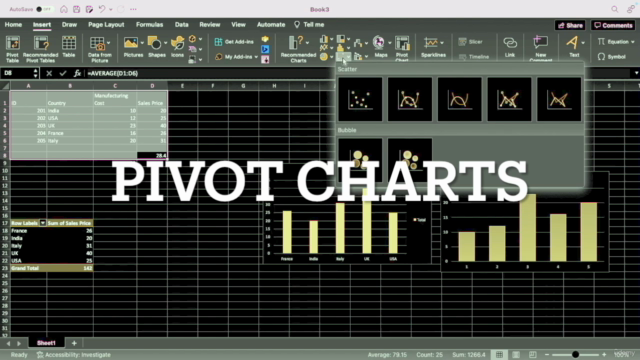Screen dimensions: 640x360
Task: Open search in title bar
Action: [x=615, y=9]
